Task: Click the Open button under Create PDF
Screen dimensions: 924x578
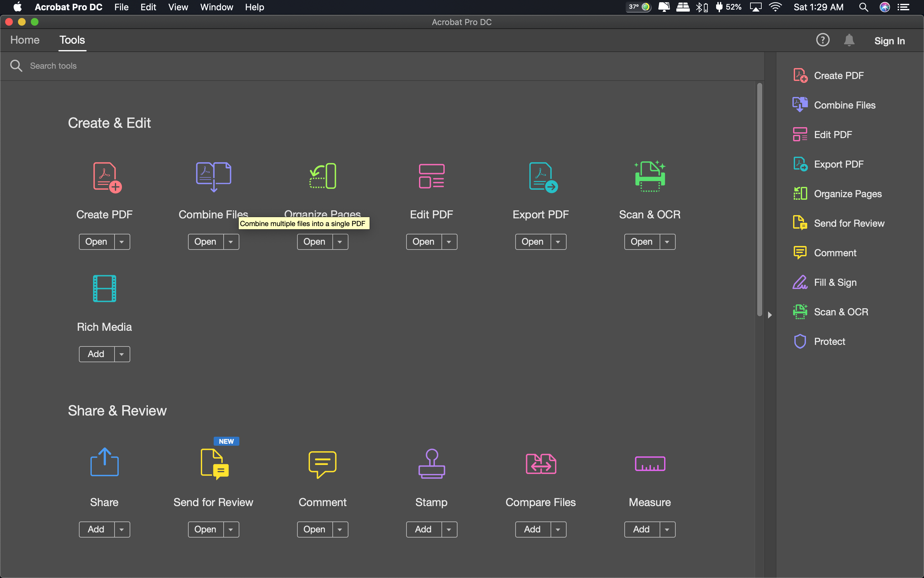Action: [x=96, y=241]
